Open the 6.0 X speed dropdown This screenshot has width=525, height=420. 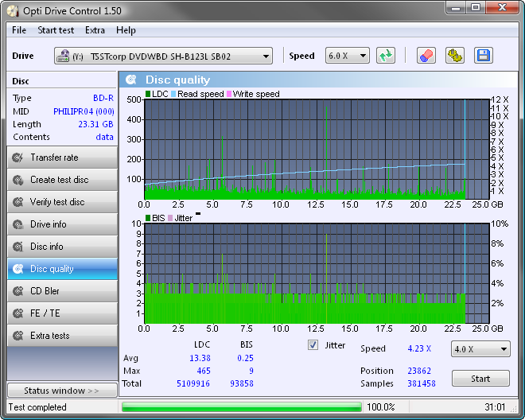click(x=347, y=56)
